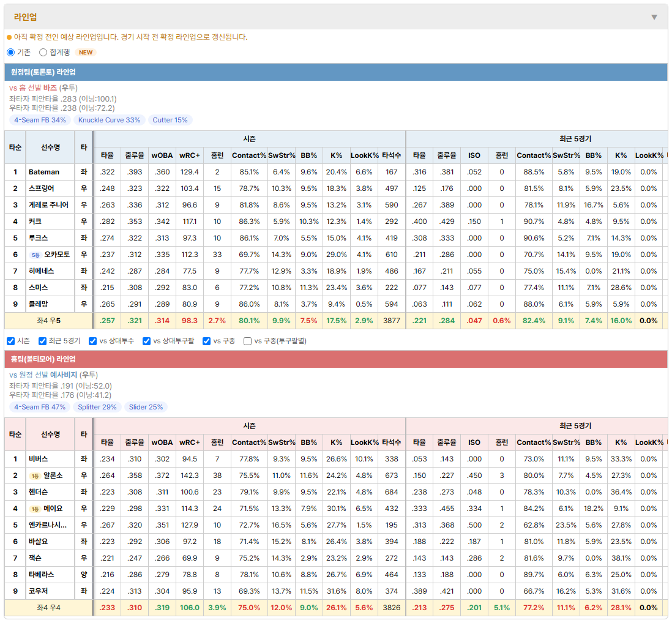Click the Baltimore total plate appearances 3826

(391, 608)
